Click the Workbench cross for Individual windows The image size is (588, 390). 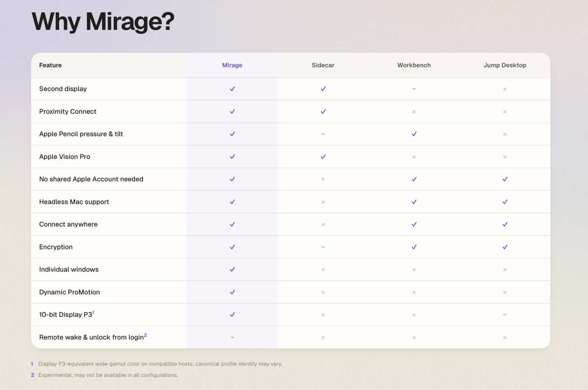pos(414,270)
